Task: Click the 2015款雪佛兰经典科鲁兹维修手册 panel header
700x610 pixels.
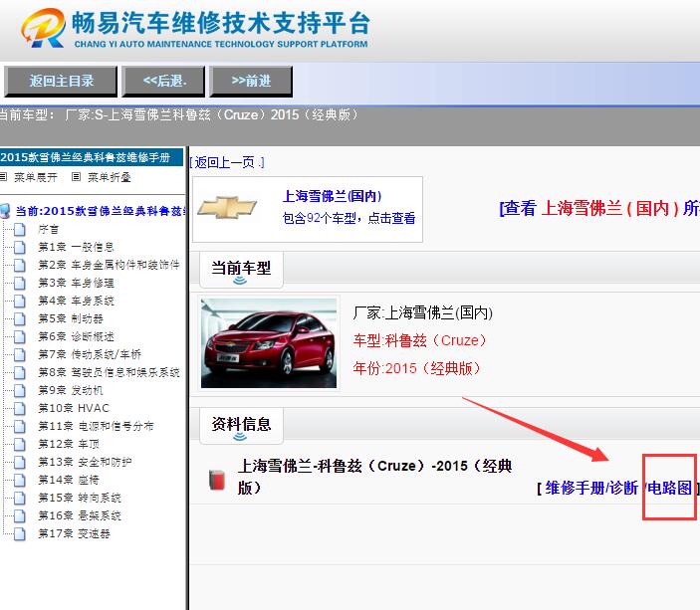Action: (92, 157)
